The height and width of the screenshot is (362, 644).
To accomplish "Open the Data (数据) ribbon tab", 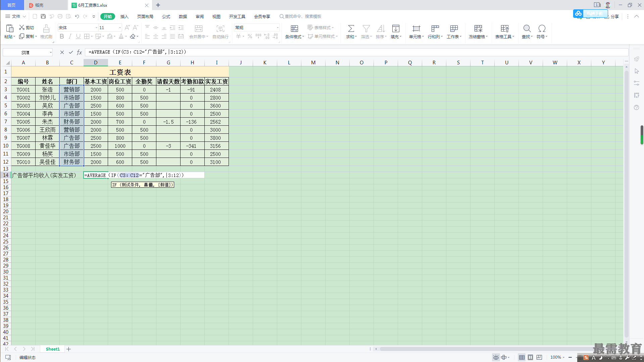I will tap(183, 16).
